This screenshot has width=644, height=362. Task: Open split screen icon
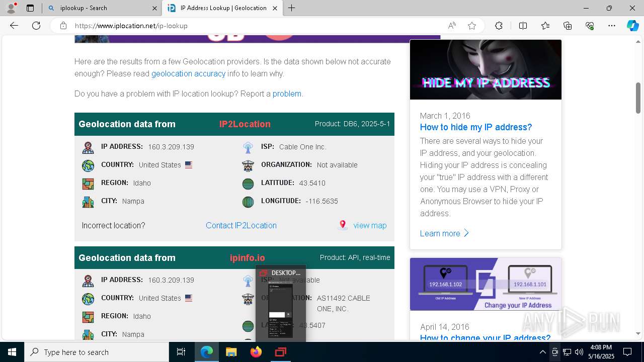pyautogui.click(x=523, y=26)
